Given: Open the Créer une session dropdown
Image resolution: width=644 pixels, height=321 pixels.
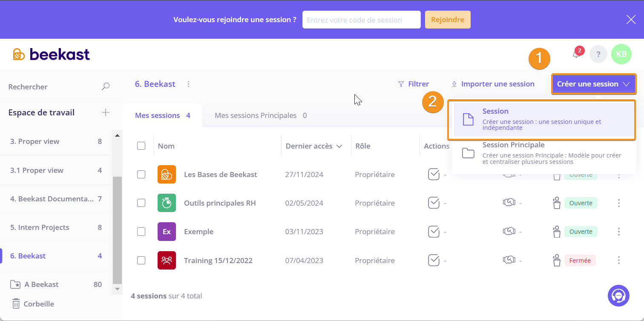Looking at the screenshot, I should pyautogui.click(x=594, y=84).
